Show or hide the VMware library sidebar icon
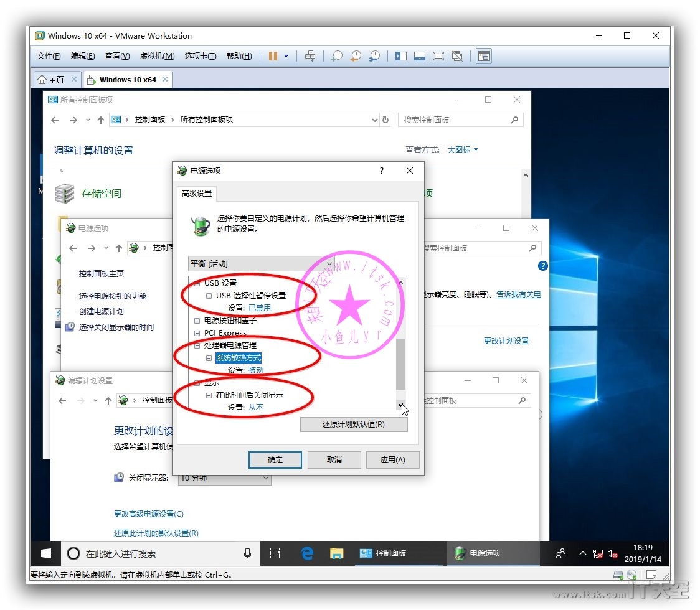The width and height of the screenshot is (700, 610). coord(401,56)
